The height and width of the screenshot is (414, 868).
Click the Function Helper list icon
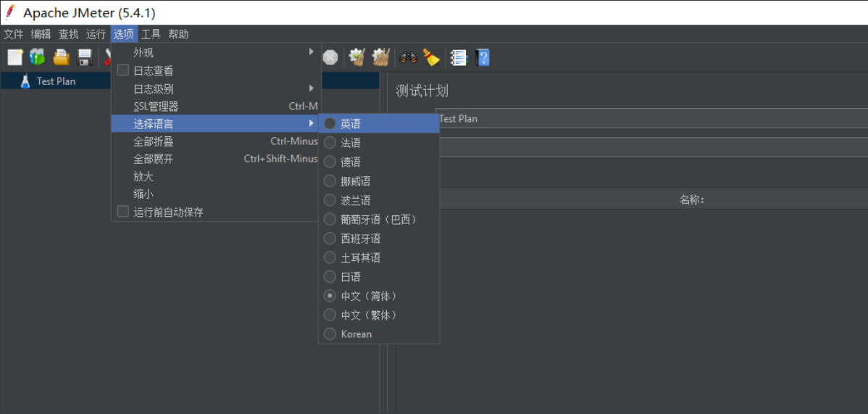(x=459, y=57)
